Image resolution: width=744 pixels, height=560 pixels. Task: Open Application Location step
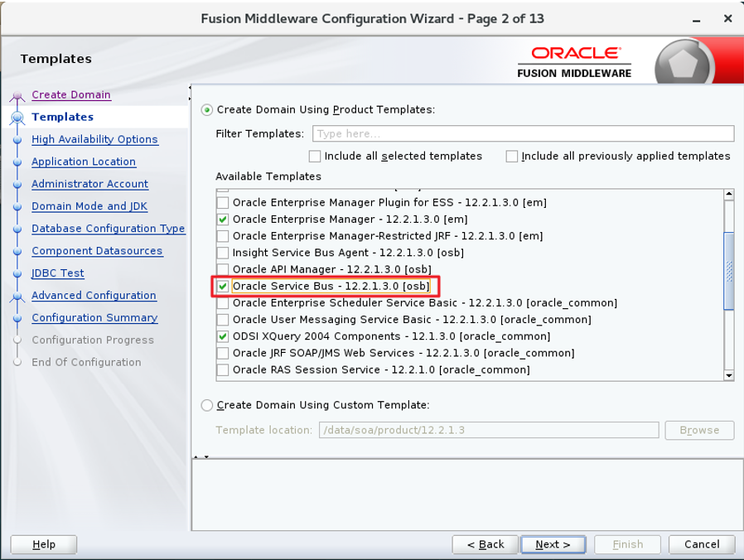pyautogui.click(x=84, y=162)
